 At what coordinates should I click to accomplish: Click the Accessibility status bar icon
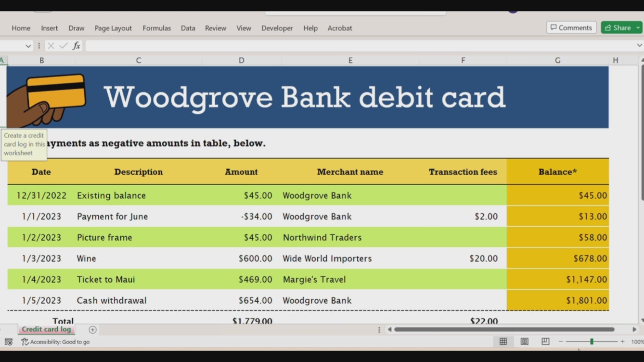[x=24, y=342]
